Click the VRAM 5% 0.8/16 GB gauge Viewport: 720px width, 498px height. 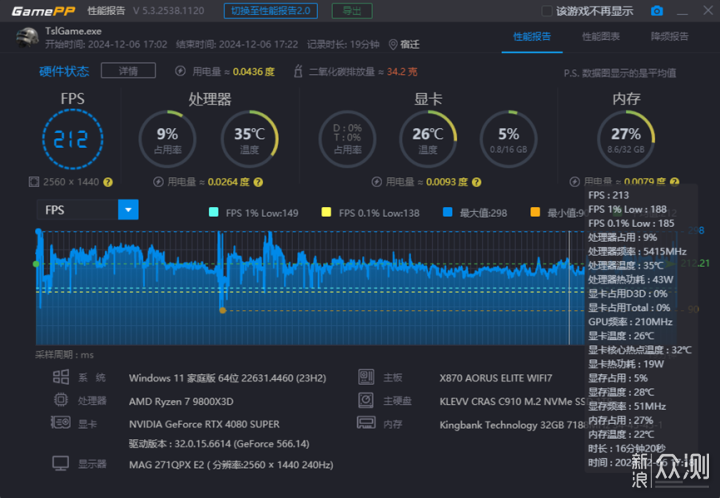(x=508, y=139)
